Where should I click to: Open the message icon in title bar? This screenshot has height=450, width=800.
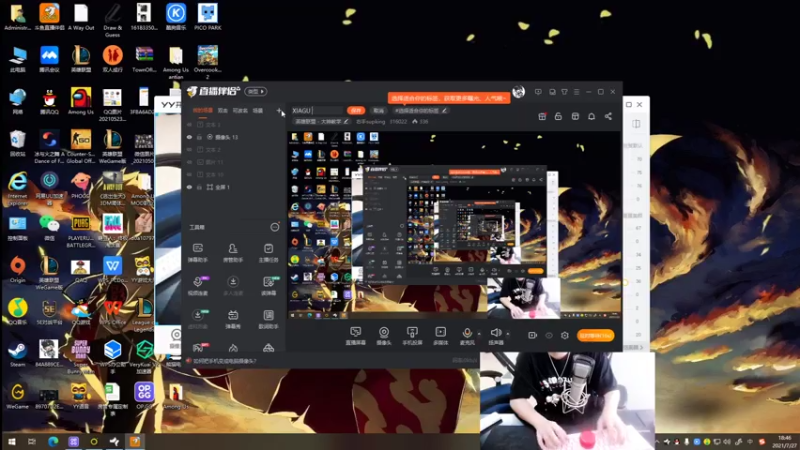coord(538,92)
